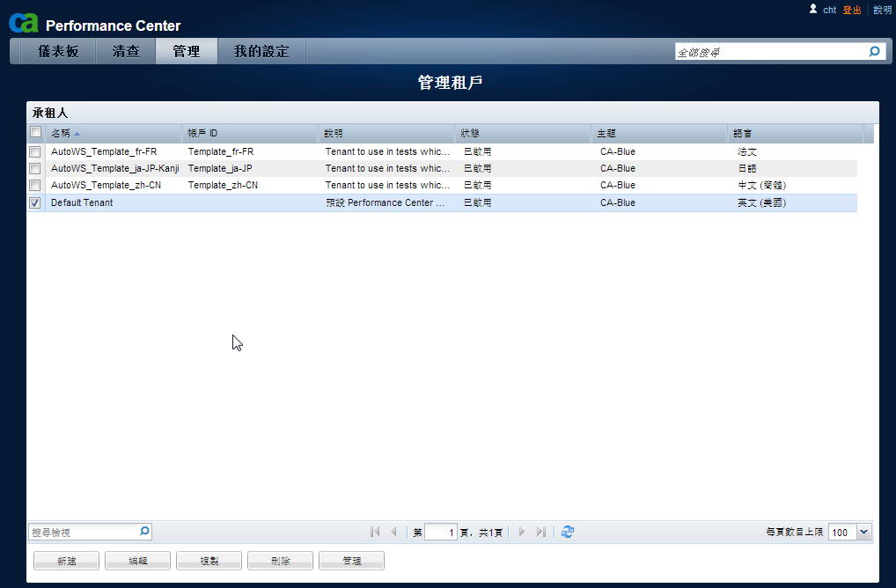The width and height of the screenshot is (896, 588).
Task: Go to previous page arrow
Action: [393, 532]
